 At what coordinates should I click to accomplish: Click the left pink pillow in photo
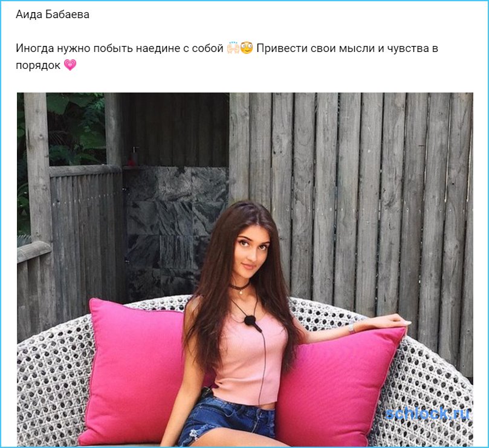tap(137, 371)
